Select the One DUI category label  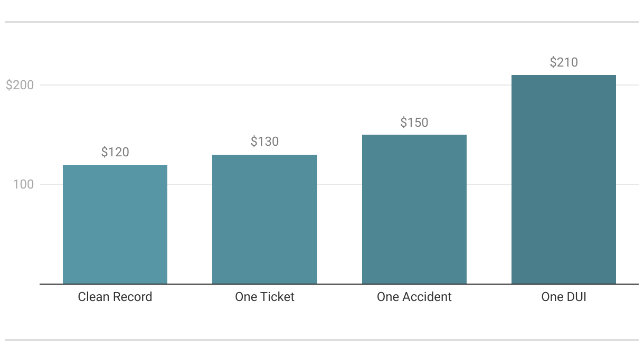pyautogui.click(x=564, y=297)
